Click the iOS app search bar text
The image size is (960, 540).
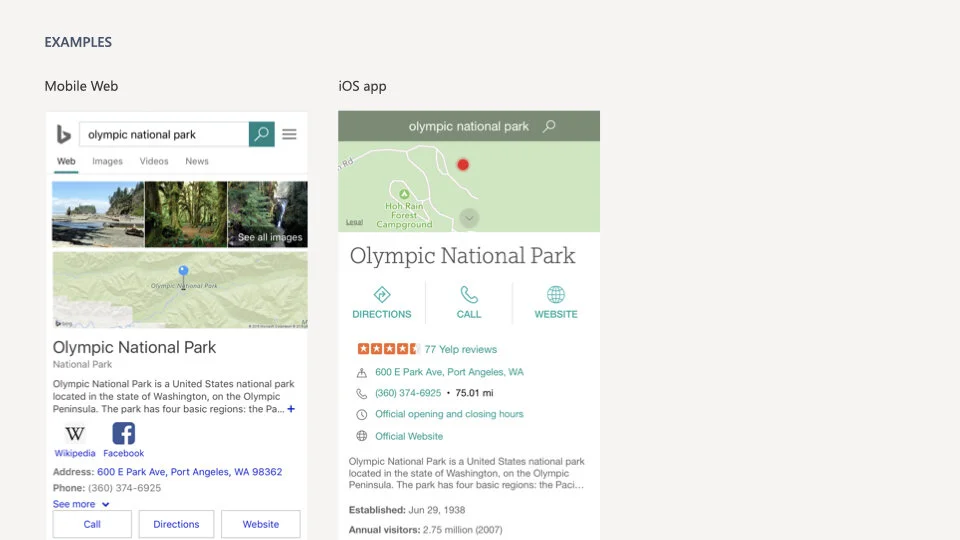click(x=468, y=126)
